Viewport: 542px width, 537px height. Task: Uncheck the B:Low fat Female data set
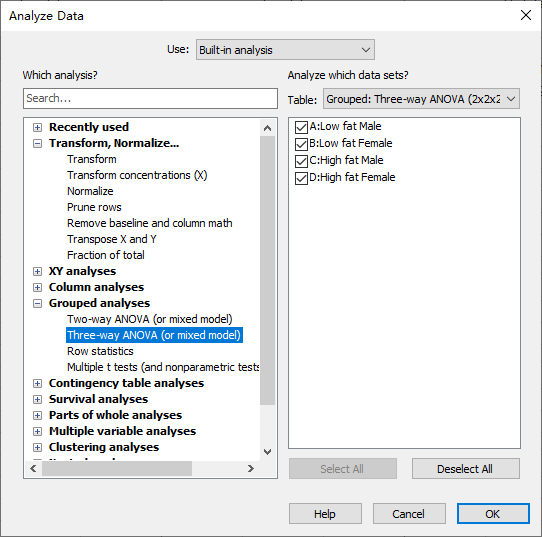[301, 144]
